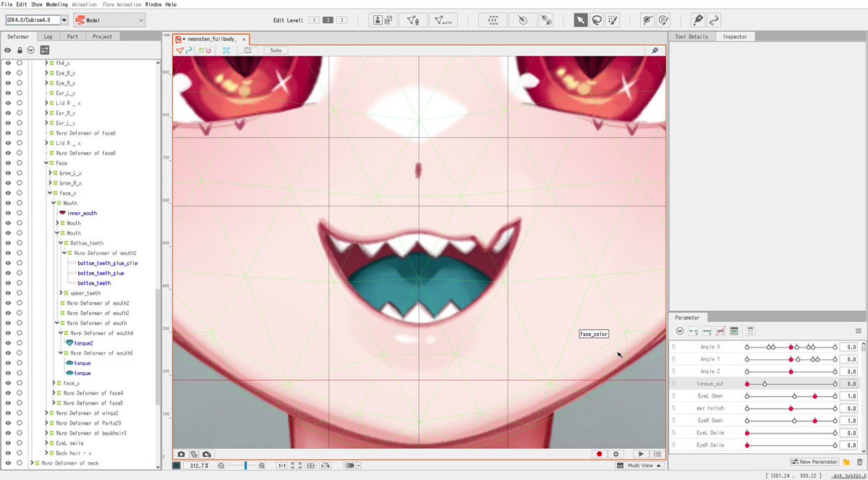Open the Window menu
The width and height of the screenshot is (868, 480).
pos(153,4)
